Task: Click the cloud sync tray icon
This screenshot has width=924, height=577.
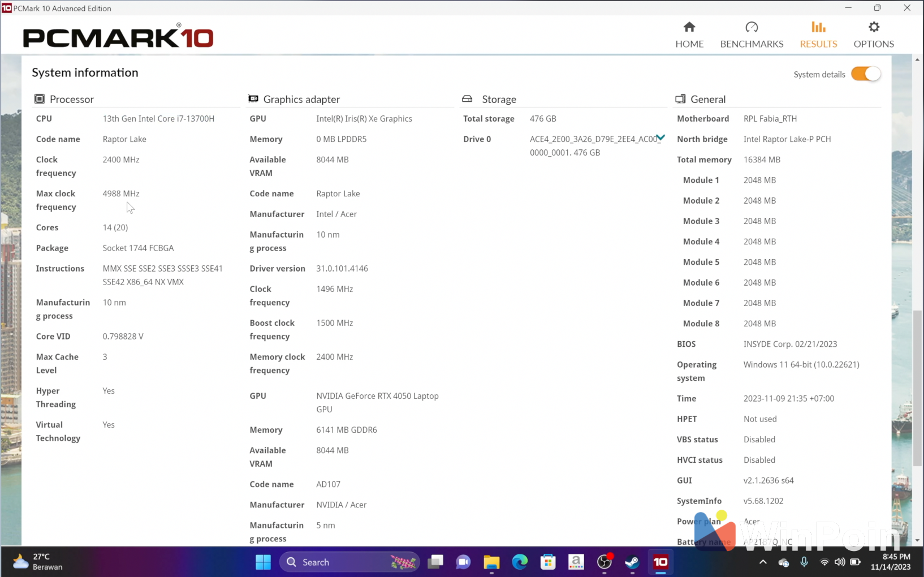Action: (x=783, y=562)
